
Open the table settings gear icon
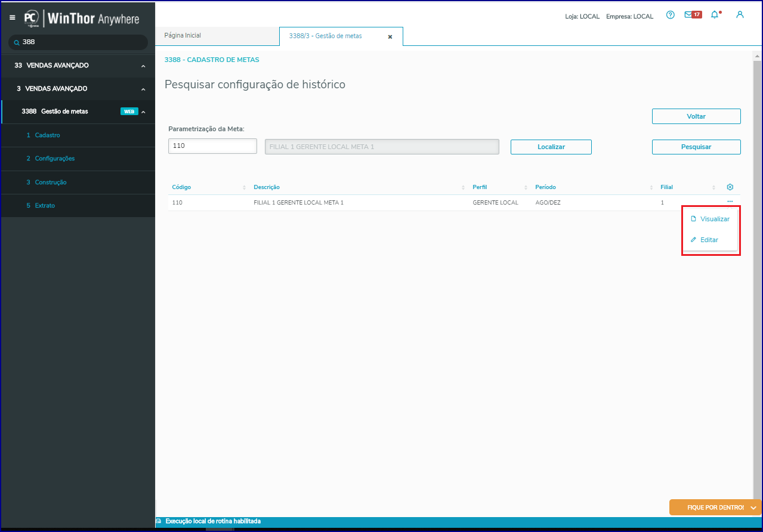pos(730,187)
